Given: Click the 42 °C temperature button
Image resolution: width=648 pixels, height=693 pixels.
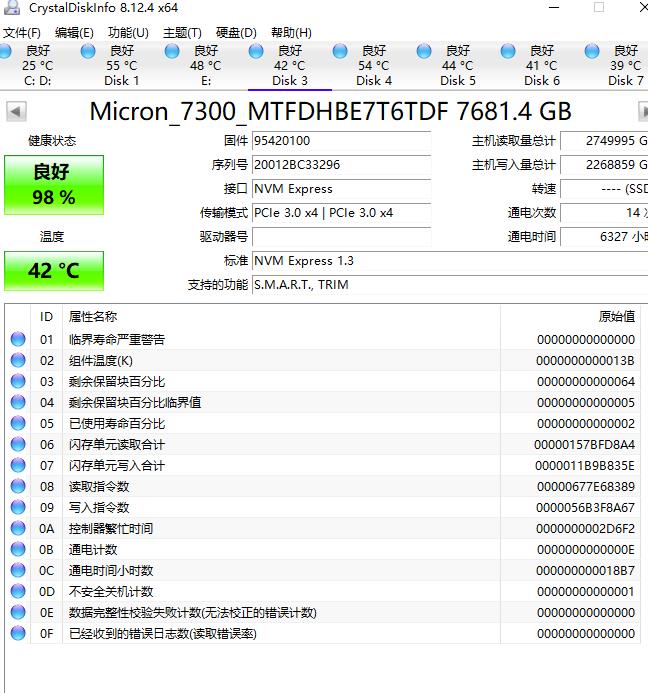Looking at the screenshot, I should tap(54, 271).
